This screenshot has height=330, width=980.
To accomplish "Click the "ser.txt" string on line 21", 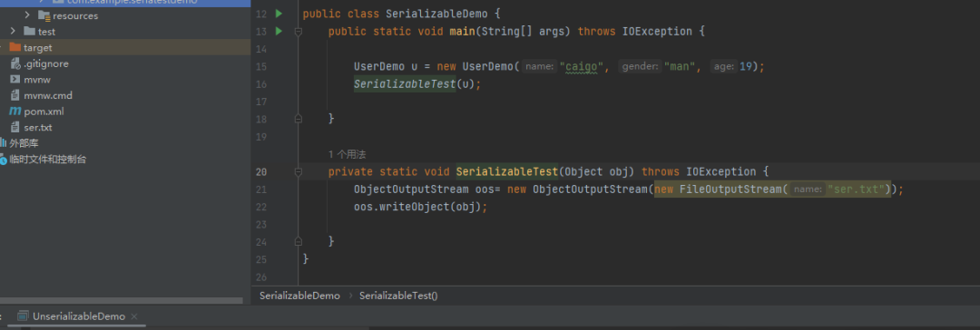I will (x=857, y=189).
